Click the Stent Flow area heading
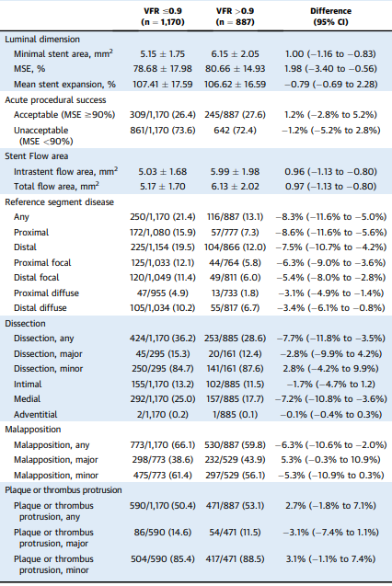Viewport: 392px width, 586px height. pyautogui.click(x=37, y=156)
